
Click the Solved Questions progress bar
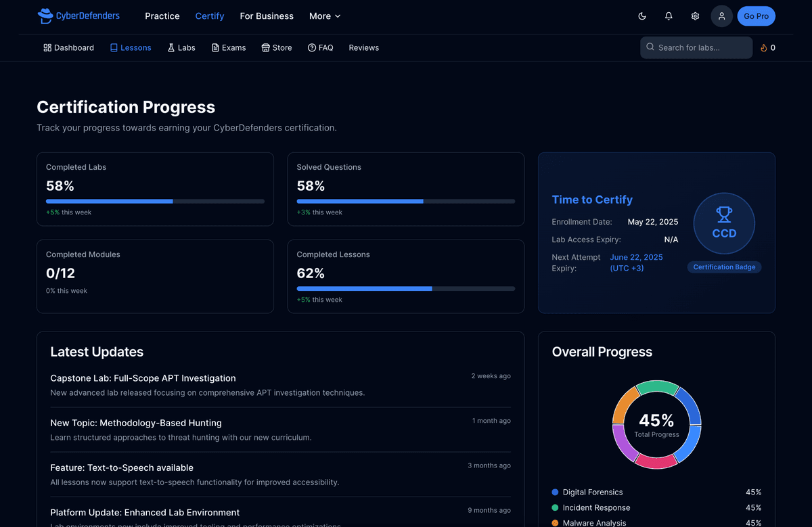pos(406,202)
